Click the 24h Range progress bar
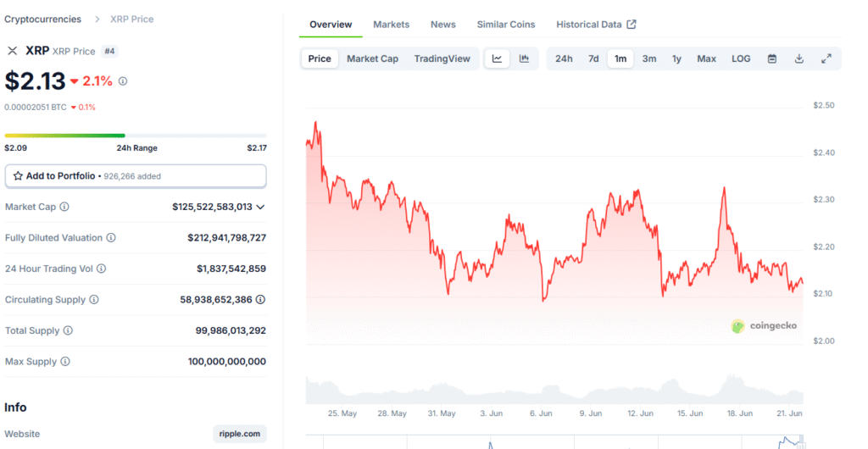This screenshot has height=449, width=868. click(136, 136)
